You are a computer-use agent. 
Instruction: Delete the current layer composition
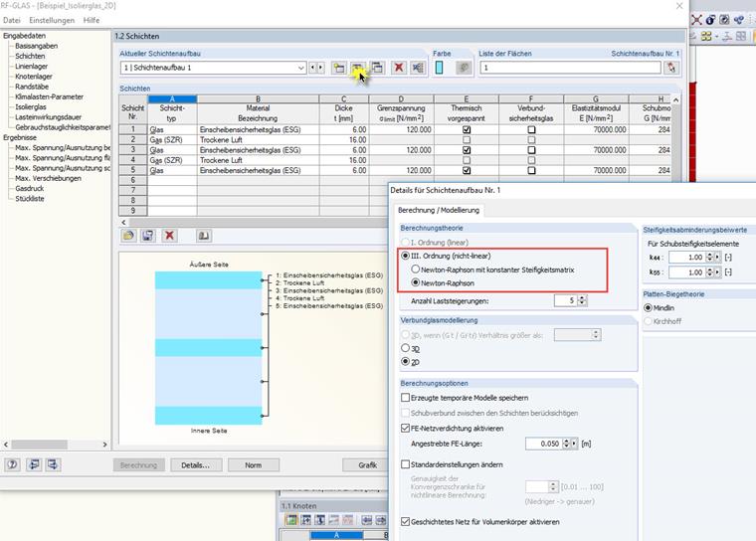tap(398, 68)
